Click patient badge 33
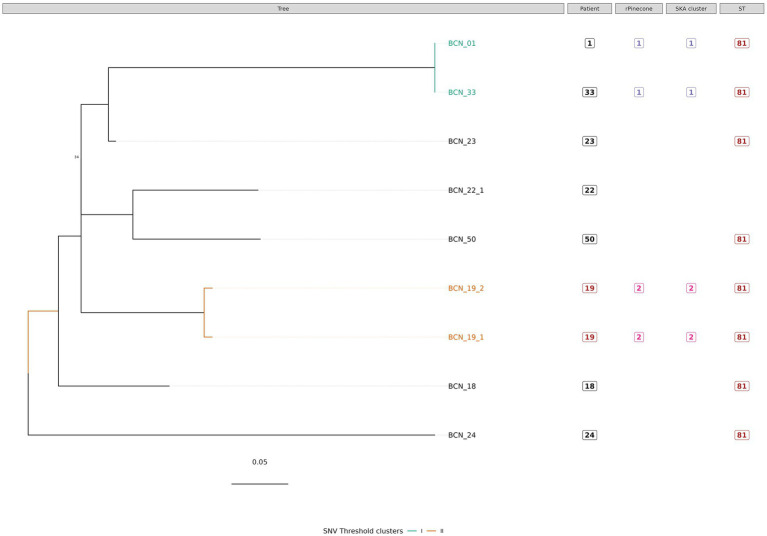 pos(589,92)
